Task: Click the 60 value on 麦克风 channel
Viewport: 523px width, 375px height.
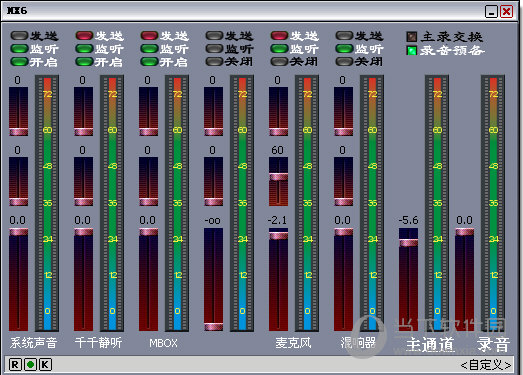Action: click(x=278, y=150)
